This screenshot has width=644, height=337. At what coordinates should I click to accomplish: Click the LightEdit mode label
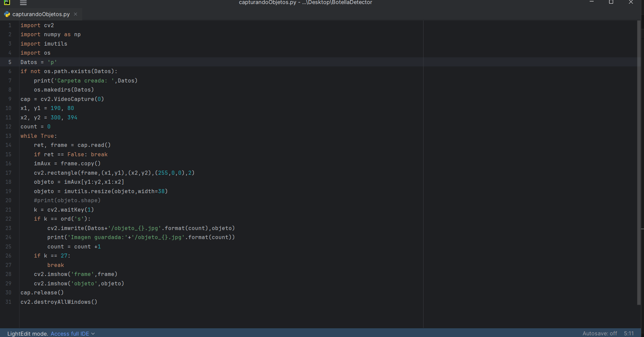(x=28, y=334)
